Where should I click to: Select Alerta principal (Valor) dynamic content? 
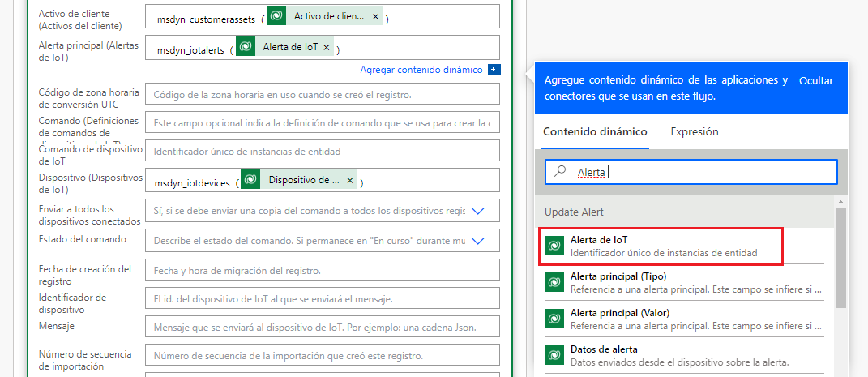coord(685,319)
